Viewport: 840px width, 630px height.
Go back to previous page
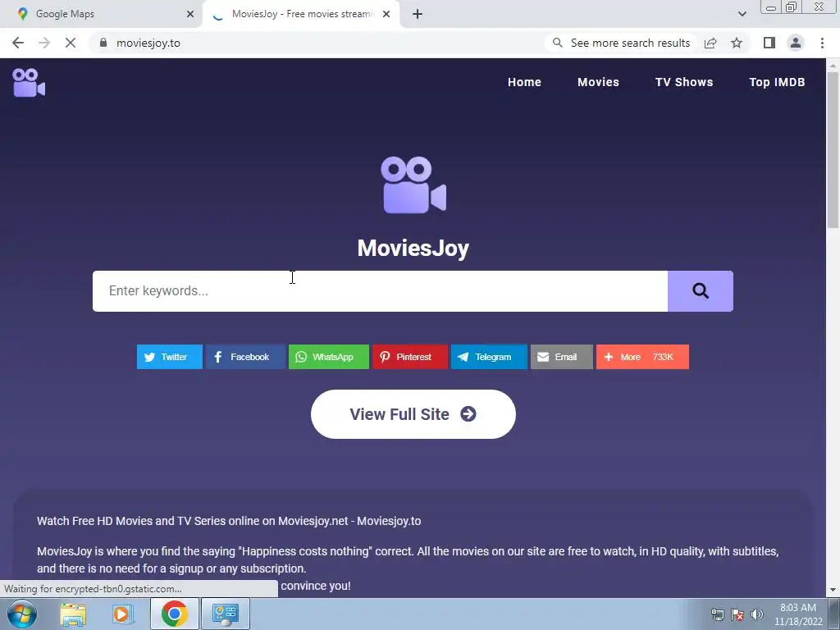click(x=18, y=43)
